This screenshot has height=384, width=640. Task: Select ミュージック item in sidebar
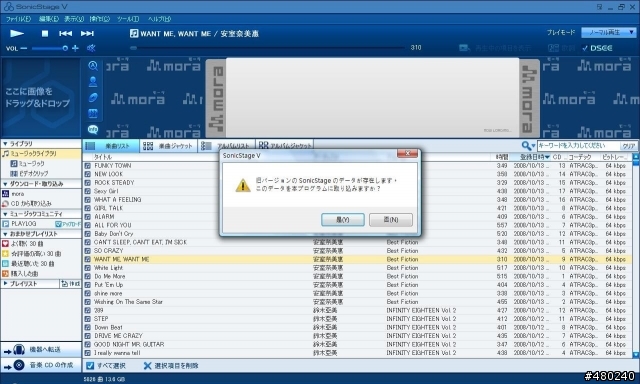coord(28,164)
